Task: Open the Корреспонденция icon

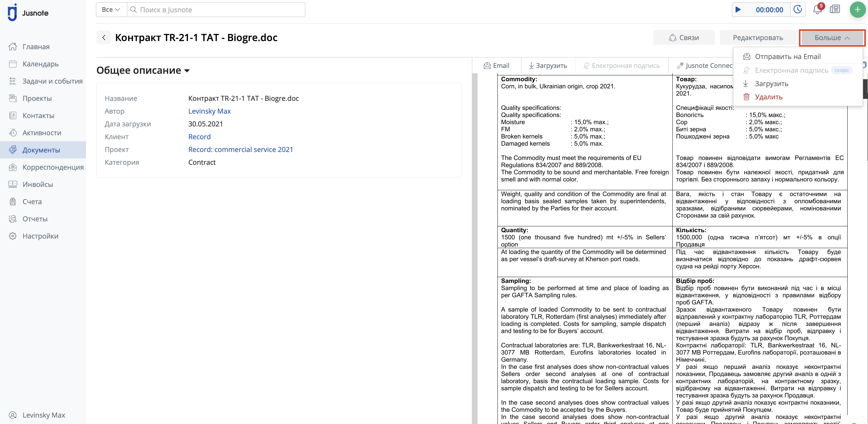Action: [x=13, y=167]
